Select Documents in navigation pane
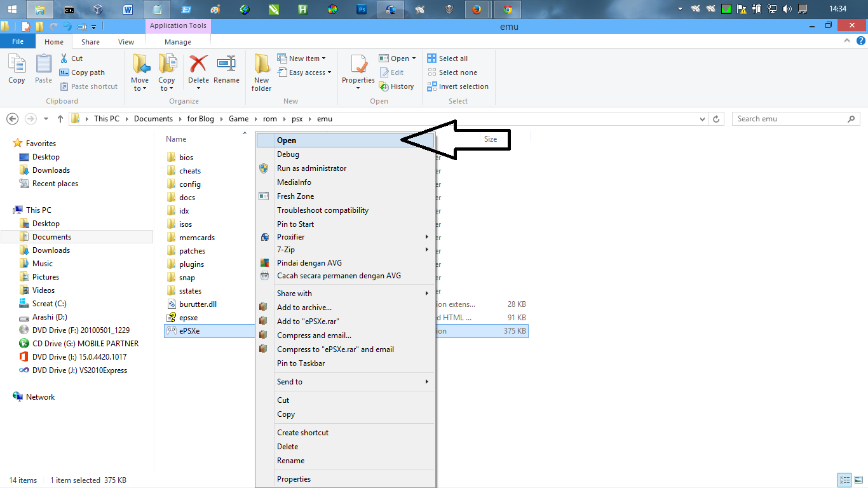Viewport: 868px width, 488px height. point(51,237)
